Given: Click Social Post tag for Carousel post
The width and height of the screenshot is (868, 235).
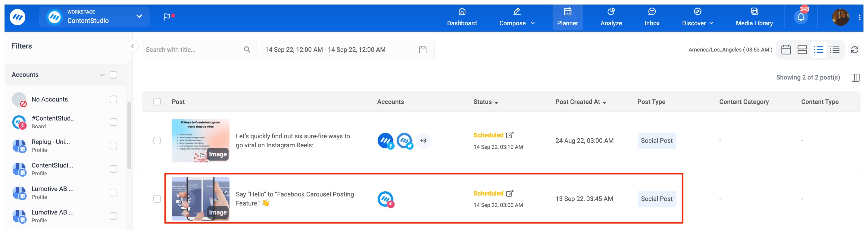Looking at the screenshot, I should [656, 199].
